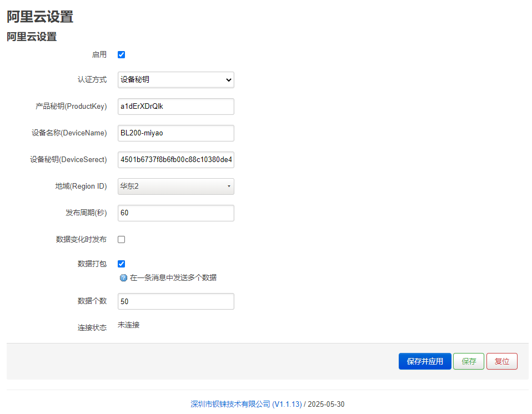Viewport: 532px width, 414px height.
Task: Click the 阿里云设置 page heading
Action: [40, 17]
